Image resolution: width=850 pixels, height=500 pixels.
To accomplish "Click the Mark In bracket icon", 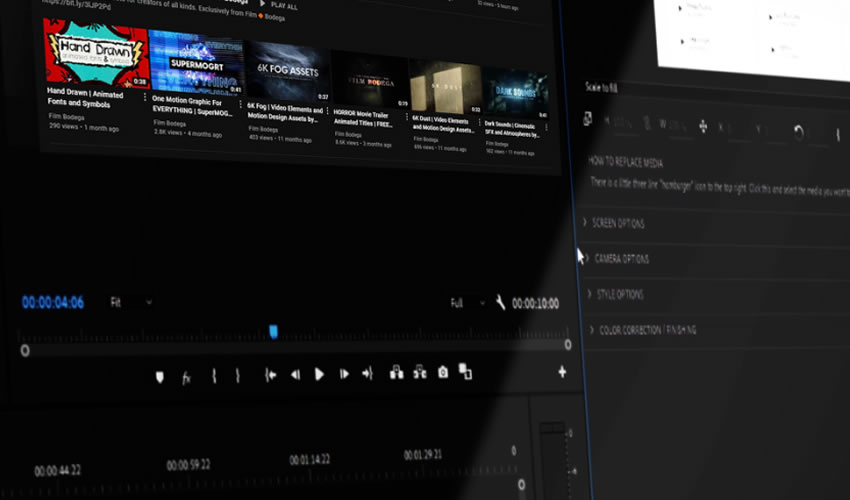I will coord(213,376).
